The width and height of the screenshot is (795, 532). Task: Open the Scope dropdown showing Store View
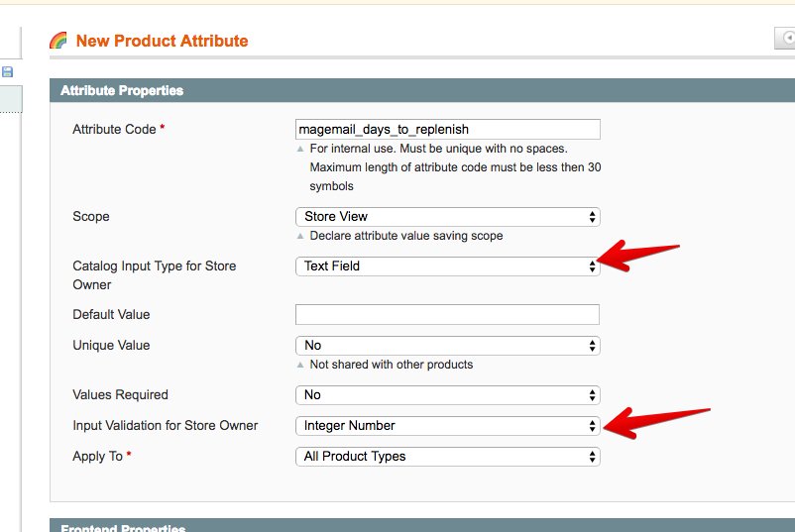(447, 216)
